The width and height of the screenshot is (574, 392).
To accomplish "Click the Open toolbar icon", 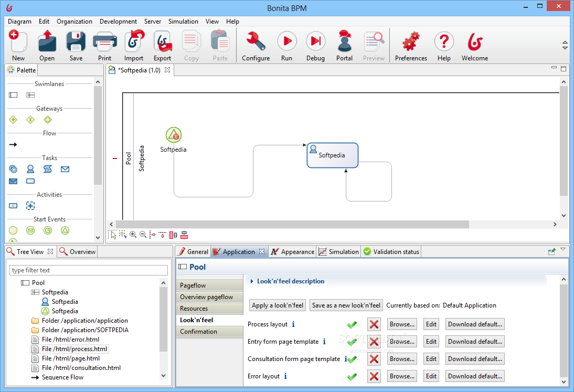I will [47, 41].
